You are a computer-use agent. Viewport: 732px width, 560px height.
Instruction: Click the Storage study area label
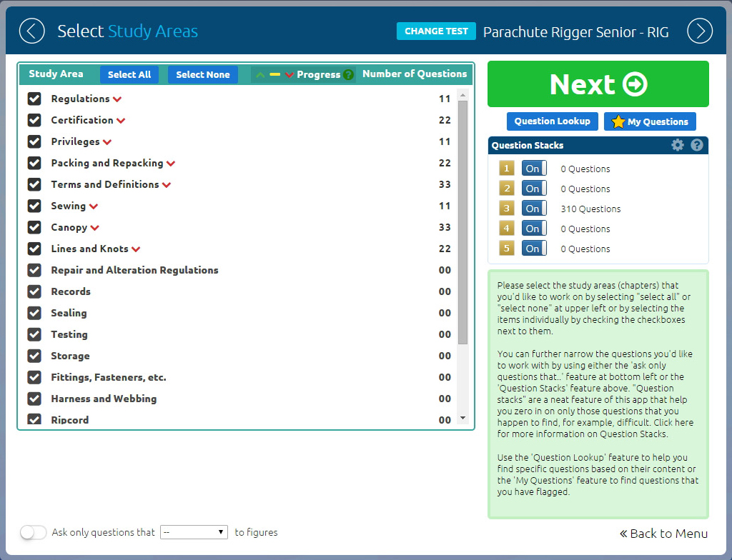click(x=70, y=356)
